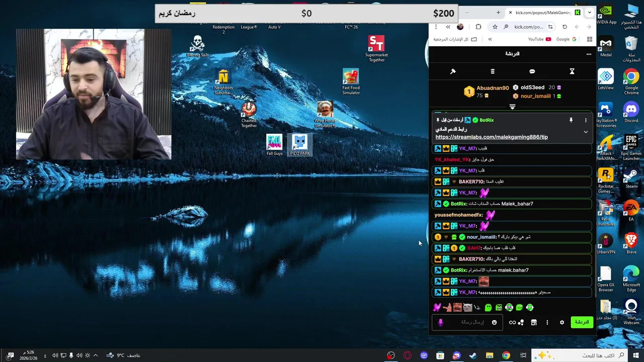Image resolution: width=644 pixels, height=362 pixels.
Task: Open the three-dot menu beside the chat title
Action: (x=589, y=54)
